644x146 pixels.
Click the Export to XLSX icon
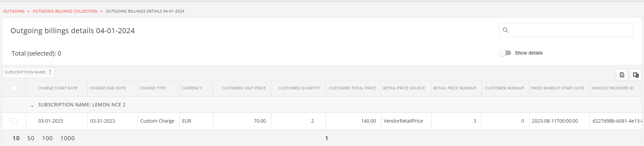[x=622, y=75]
